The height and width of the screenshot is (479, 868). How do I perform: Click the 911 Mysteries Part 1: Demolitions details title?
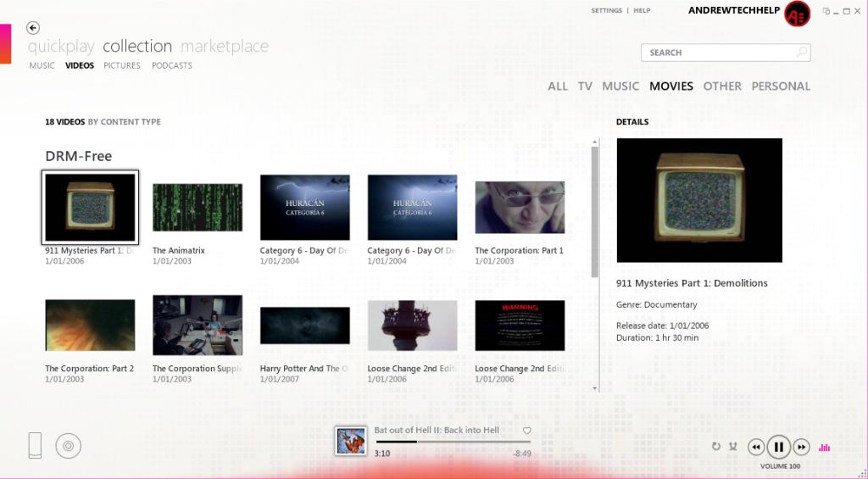point(692,283)
